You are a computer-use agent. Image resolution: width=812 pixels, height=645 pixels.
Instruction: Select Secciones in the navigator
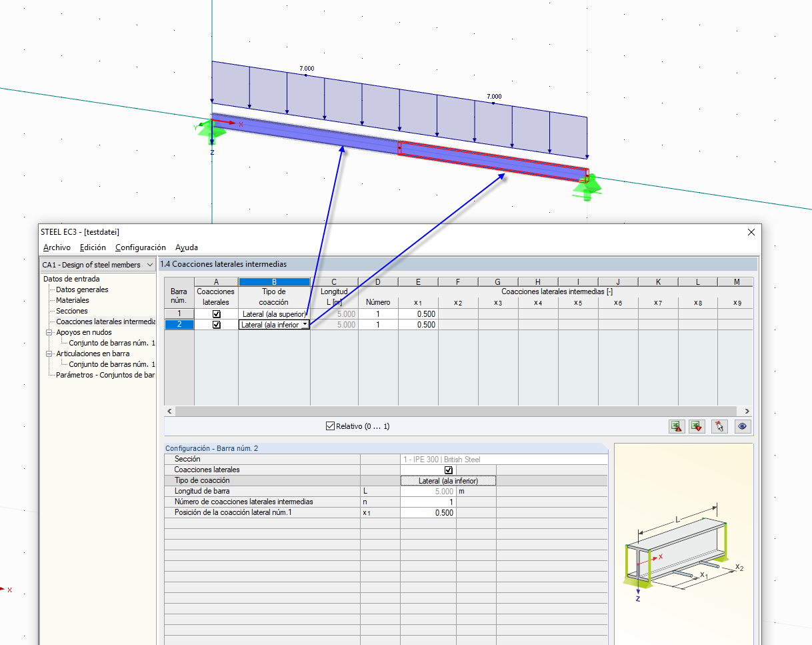coord(72,311)
